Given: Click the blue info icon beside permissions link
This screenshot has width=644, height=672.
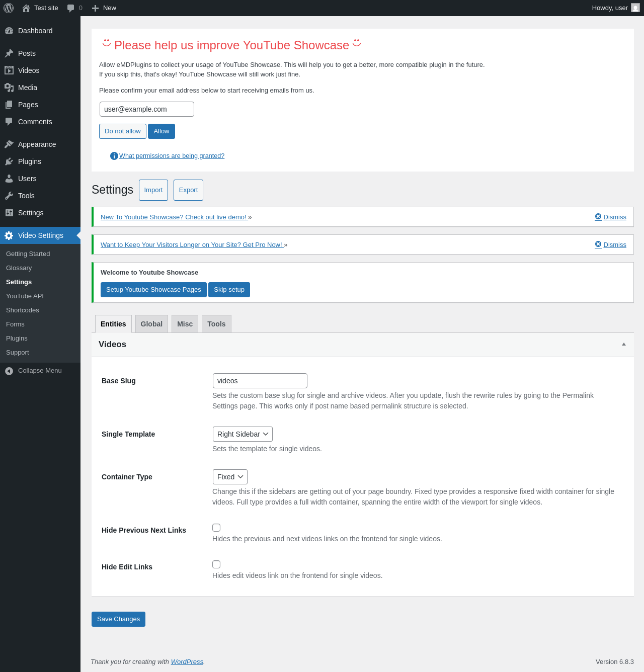Looking at the screenshot, I should 114,156.
